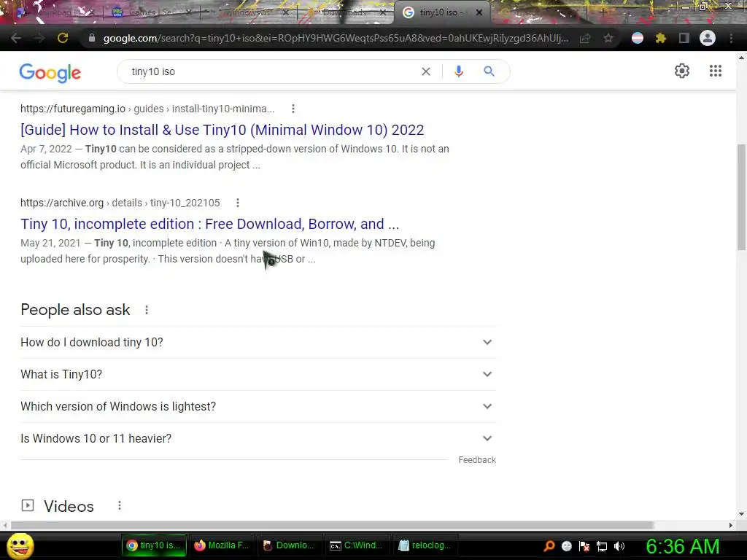The width and height of the screenshot is (747, 560).
Task: Open the striped flag extension icon
Action: click(x=638, y=38)
